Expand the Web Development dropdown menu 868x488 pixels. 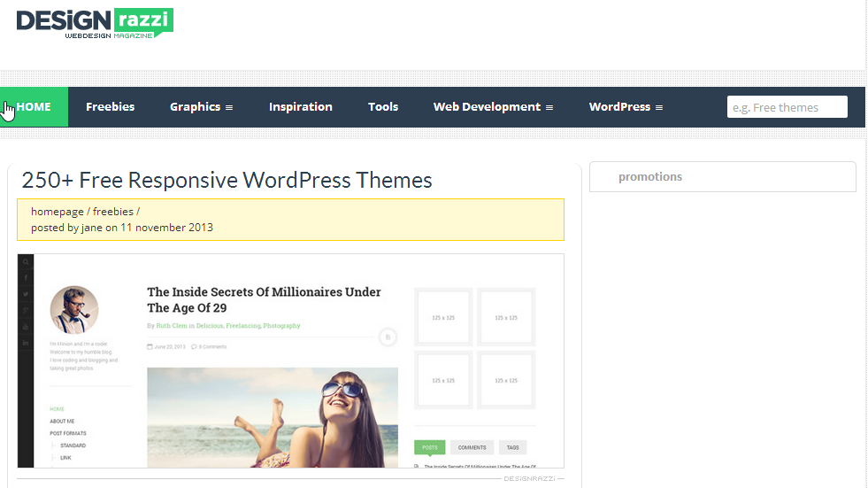tap(493, 107)
